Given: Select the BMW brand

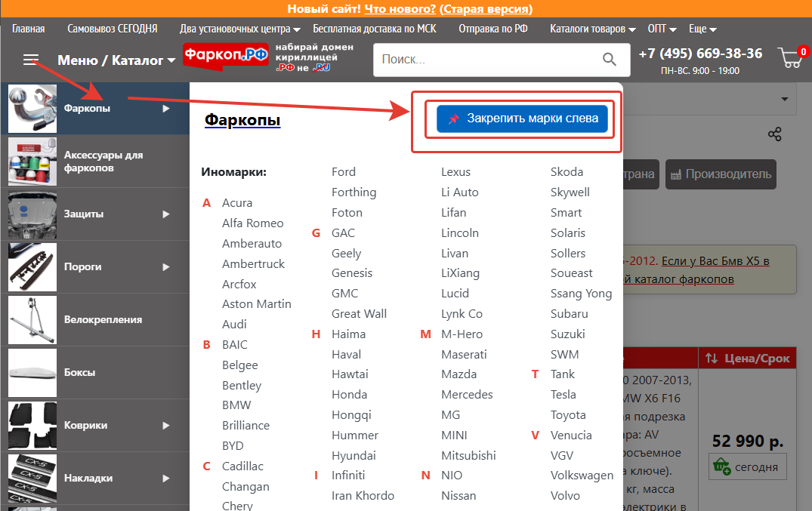Looking at the screenshot, I should 236,405.
